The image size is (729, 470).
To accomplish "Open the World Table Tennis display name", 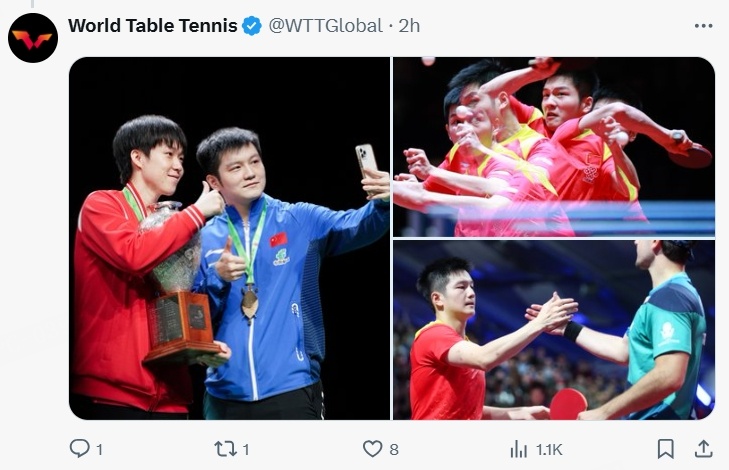I will (x=152, y=26).
